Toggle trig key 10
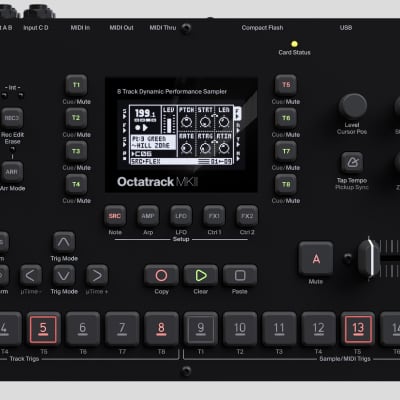The image size is (400, 400). point(240,329)
